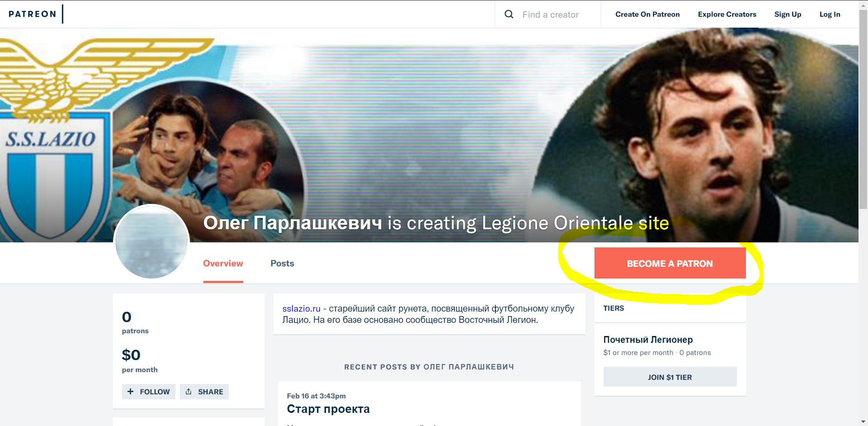Open the creator's round avatar
Viewport: 868px width, 426px height.
151,241
